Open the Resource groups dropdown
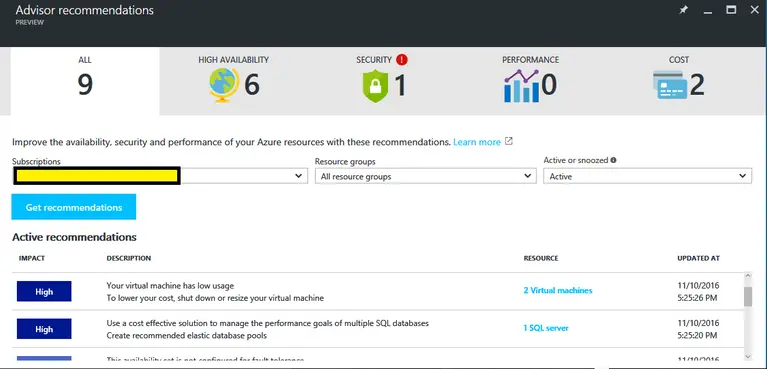767x369 pixels. [426, 176]
